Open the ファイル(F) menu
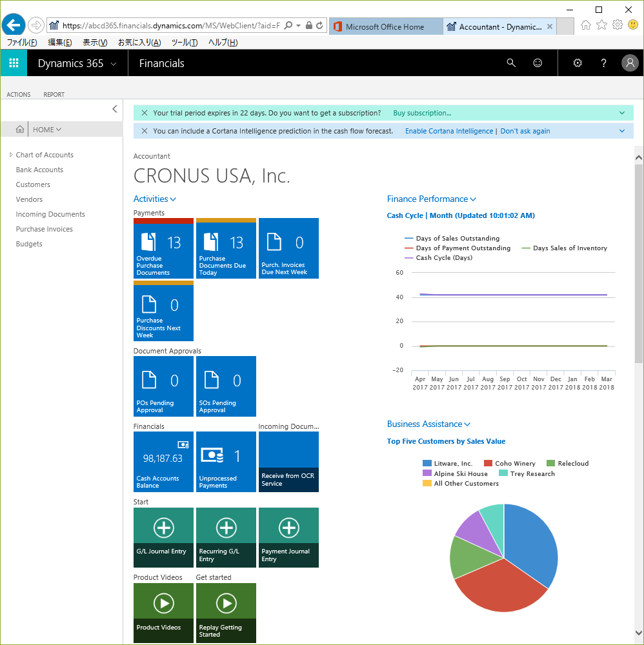The height and width of the screenshot is (645, 644). tap(22, 43)
